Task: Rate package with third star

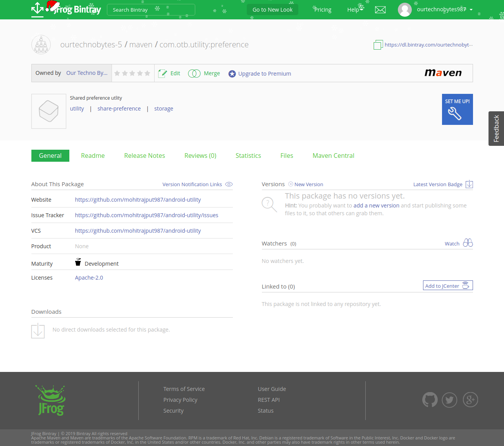Action: 132,73
